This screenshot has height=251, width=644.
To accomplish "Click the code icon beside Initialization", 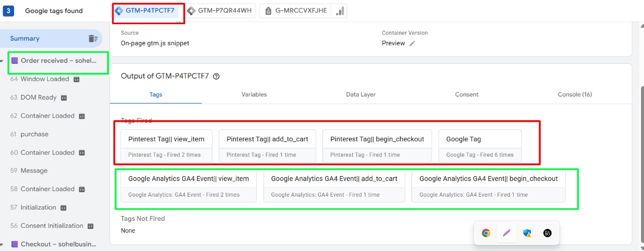I will [63, 208].
